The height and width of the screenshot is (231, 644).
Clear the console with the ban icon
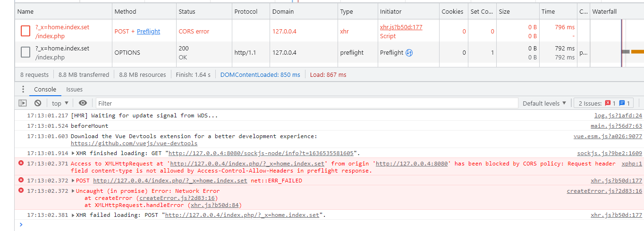pyautogui.click(x=38, y=103)
